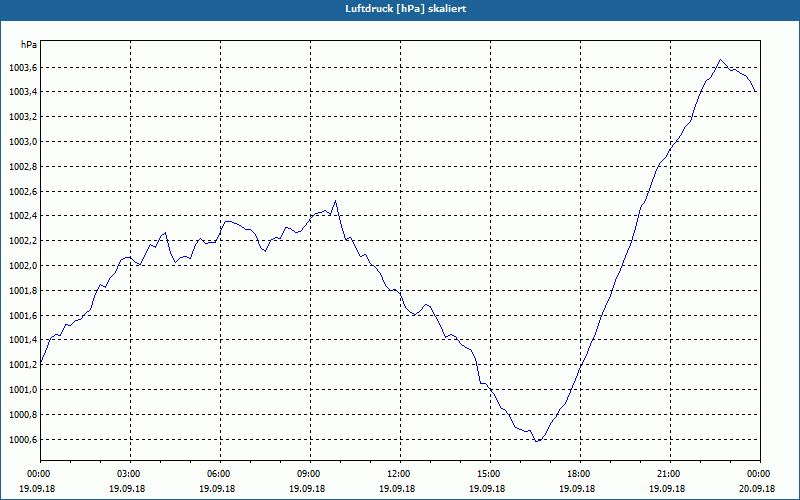The height and width of the screenshot is (500, 800).
Task: Select the 1002,4 y-axis value
Action: click(23, 216)
